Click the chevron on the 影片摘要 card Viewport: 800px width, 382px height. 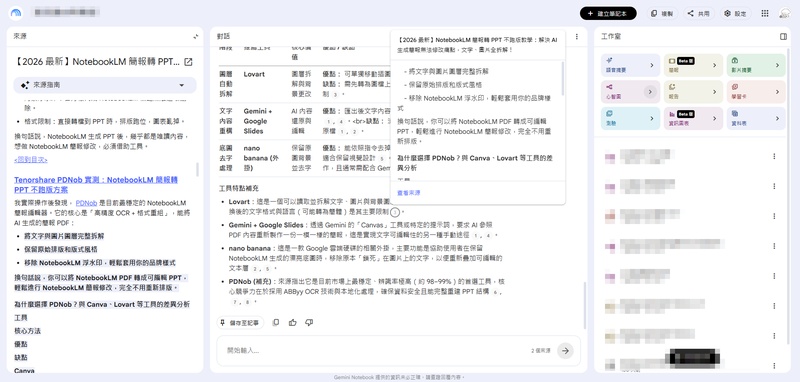[778, 65]
